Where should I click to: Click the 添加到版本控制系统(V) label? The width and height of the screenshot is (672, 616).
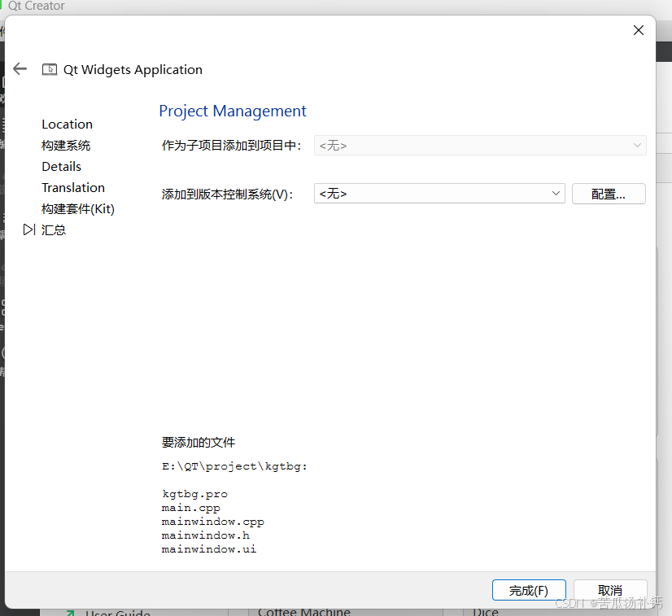click(227, 194)
